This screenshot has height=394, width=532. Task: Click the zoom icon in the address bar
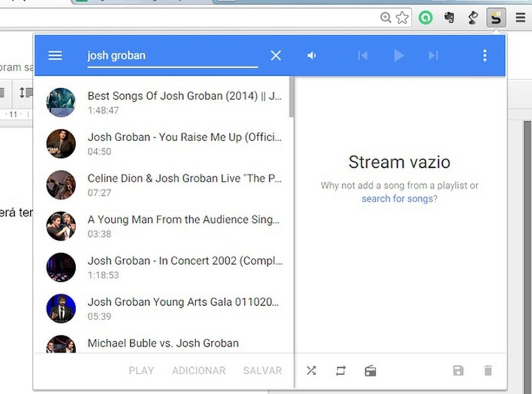pyautogui.click(x=385, y=17)
